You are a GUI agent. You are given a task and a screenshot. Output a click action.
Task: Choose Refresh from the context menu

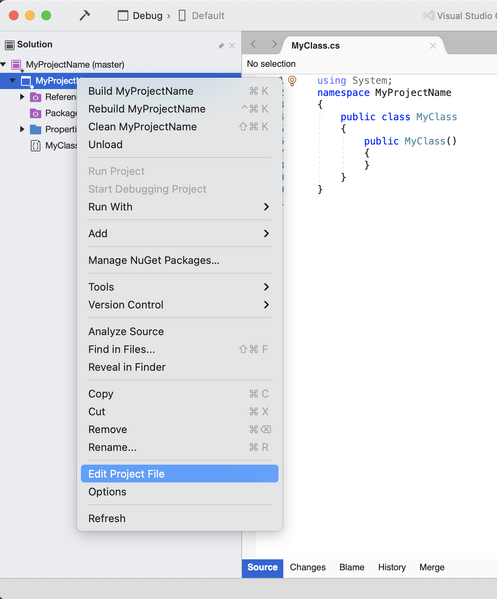click(x=180, y=519)
